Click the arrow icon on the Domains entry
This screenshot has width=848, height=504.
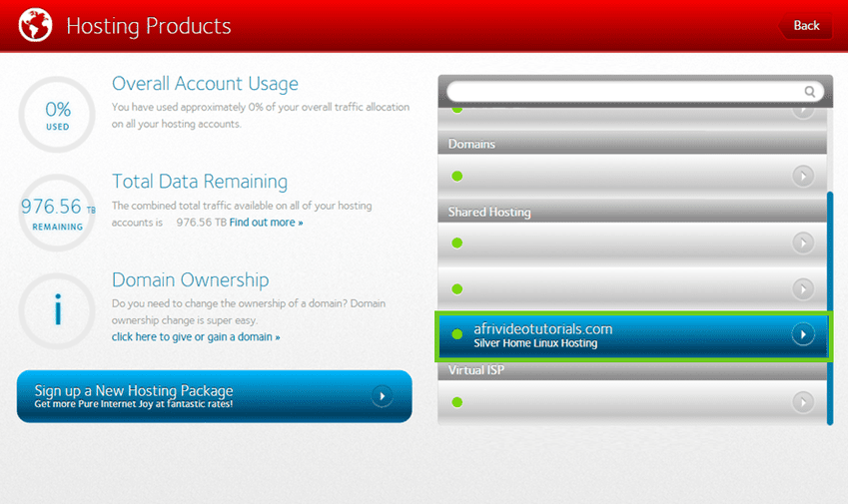pyautogui.click(x=803, y=177)
